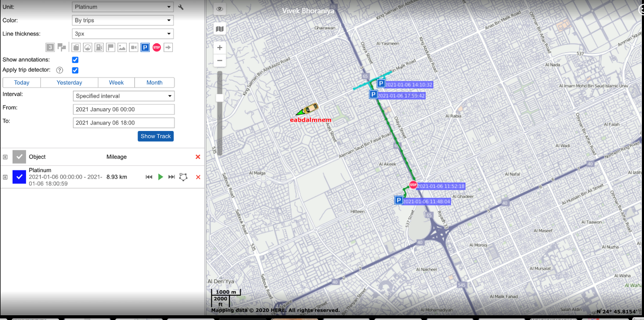Uncheck Show annotations checkbox
The width and height of the screenshot is (644, 320).
[75, 60]
